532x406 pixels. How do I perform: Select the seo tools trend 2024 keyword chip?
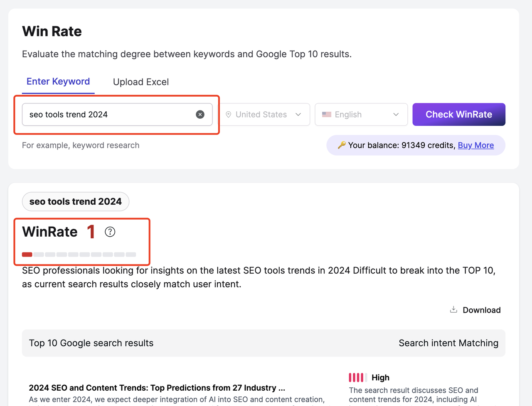click(76, 201)
